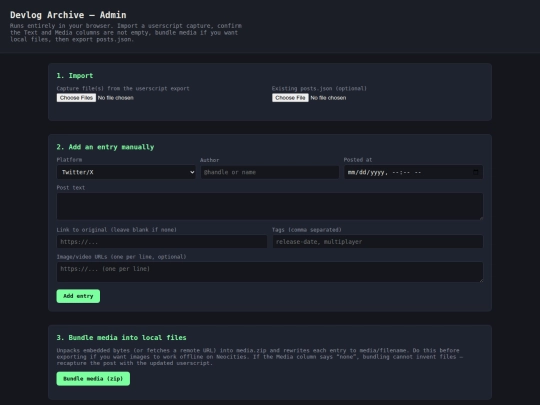Click the '2. Add an entry manually' heading
Screen dimensions: 540x405
pyautogui.click(x=105, y=147)
